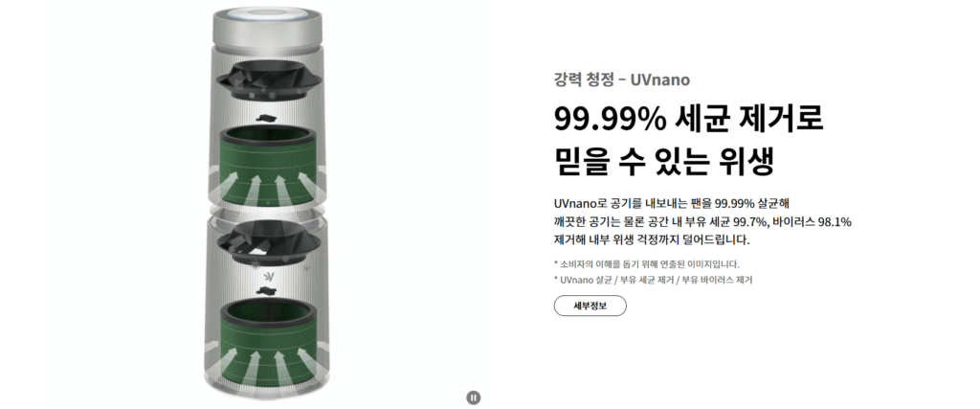Viewport: 980px width, 409px height.
Task: Click the UVnano 살균 footnote text
Action: point(653,280)
